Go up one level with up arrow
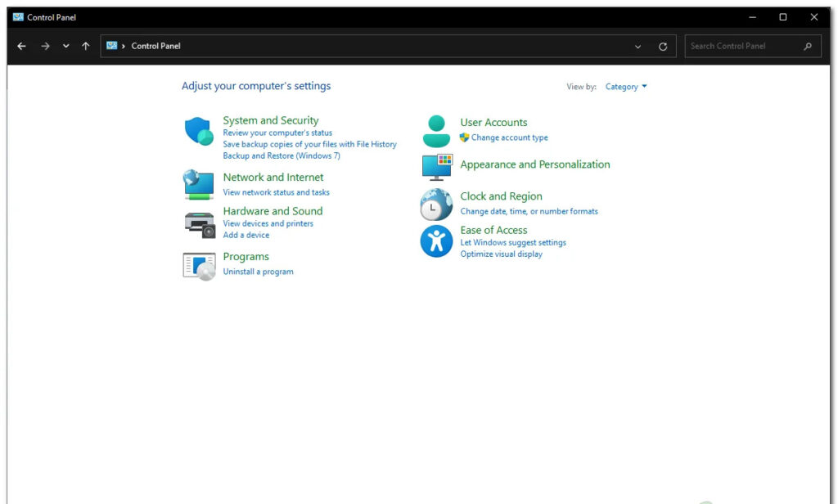 [x=85, y=46]
